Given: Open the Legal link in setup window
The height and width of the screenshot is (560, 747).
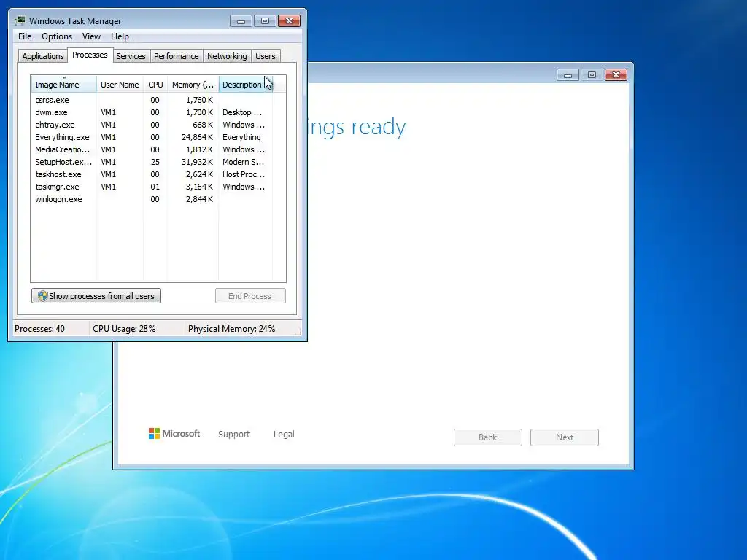Looking at the screenshot, I should pyautogui.click(x=284, y=435).
